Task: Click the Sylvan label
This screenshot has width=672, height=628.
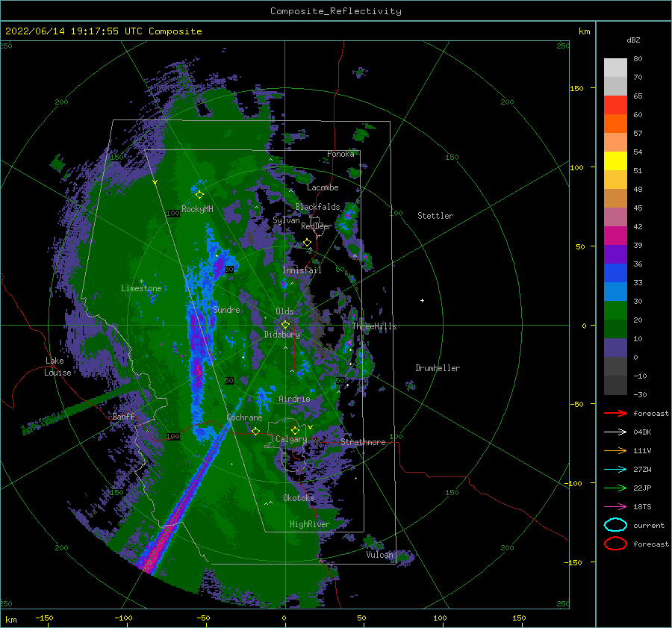Action: point(286,221)
